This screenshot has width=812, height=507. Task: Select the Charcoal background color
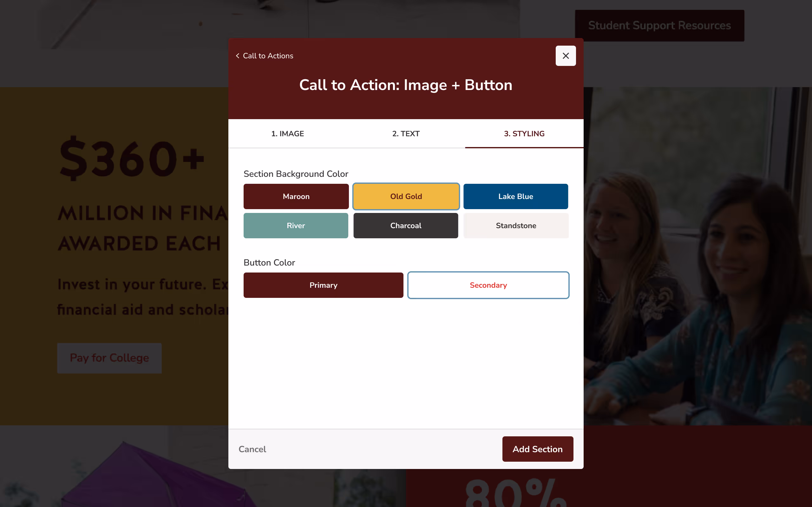406,225
